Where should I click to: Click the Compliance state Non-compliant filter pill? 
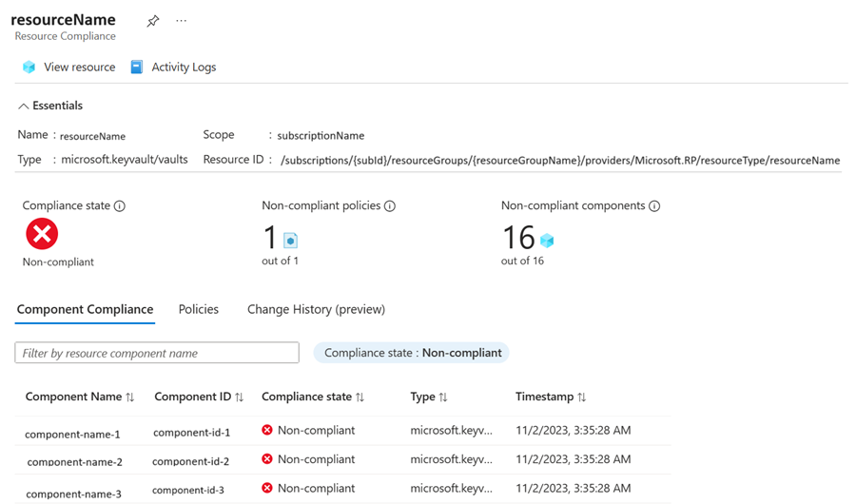(x=412, y=353)
